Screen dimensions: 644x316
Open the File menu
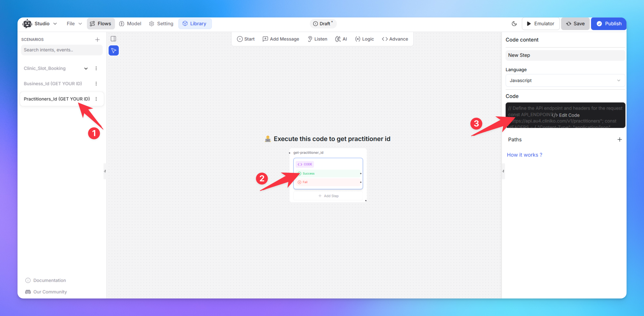[74, 24]
